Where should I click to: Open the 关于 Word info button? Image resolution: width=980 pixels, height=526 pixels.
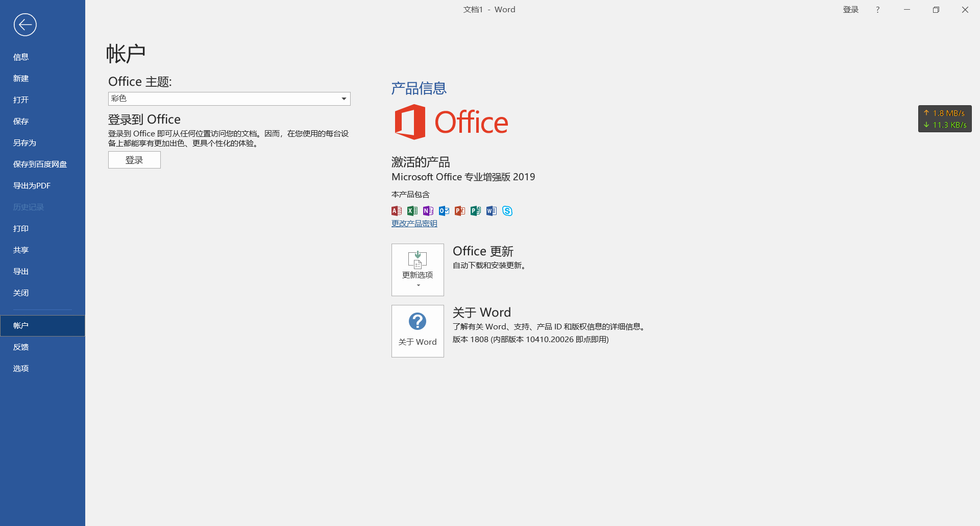(418, 331)
